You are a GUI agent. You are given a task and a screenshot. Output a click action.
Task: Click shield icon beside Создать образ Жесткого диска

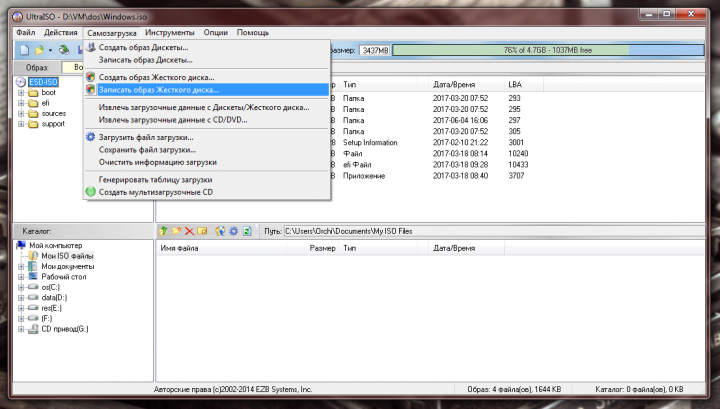[x=91, y=77]
